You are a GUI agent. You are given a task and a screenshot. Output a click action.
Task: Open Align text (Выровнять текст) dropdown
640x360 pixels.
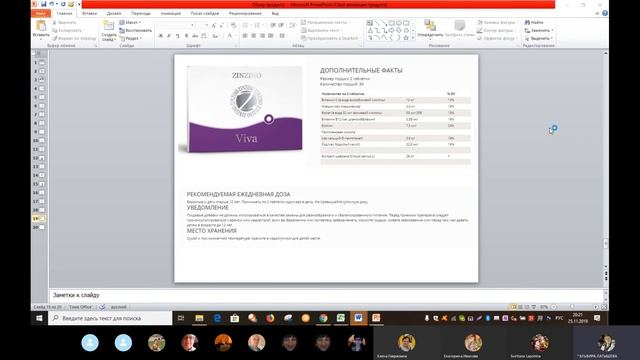pyautogui.click(x=322, y=30)
